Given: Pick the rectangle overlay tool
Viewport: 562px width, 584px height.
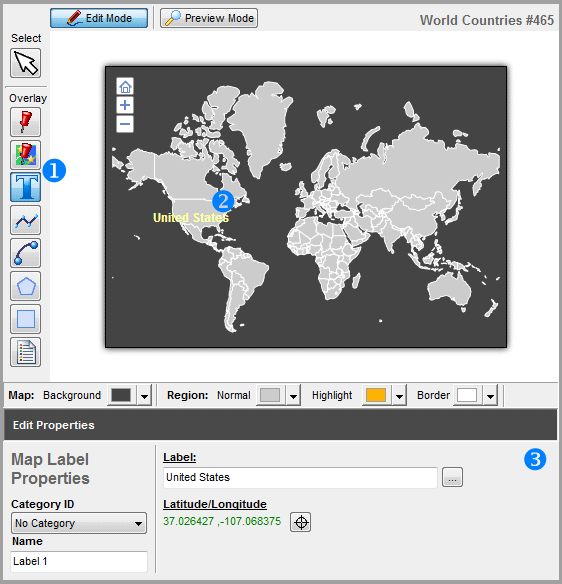Looking at the screenshot, I should coord(25,319).
